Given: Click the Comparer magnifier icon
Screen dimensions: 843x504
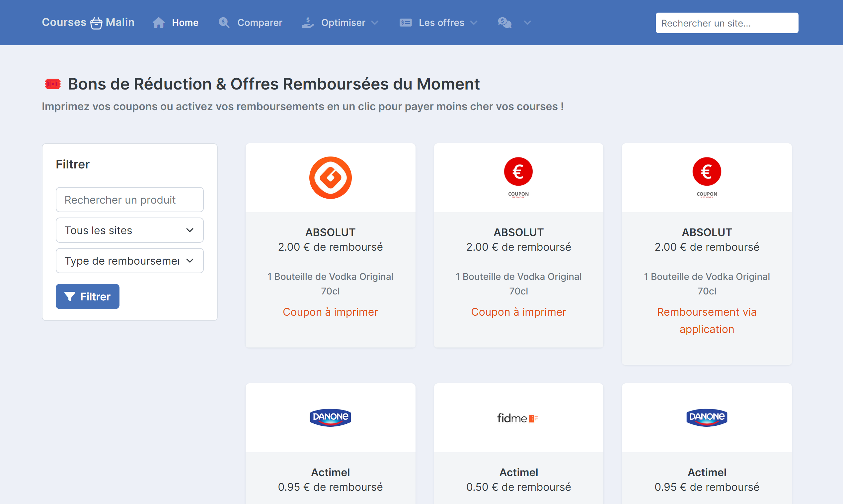Looking at the screenshot, I should (x=224, y=23).
